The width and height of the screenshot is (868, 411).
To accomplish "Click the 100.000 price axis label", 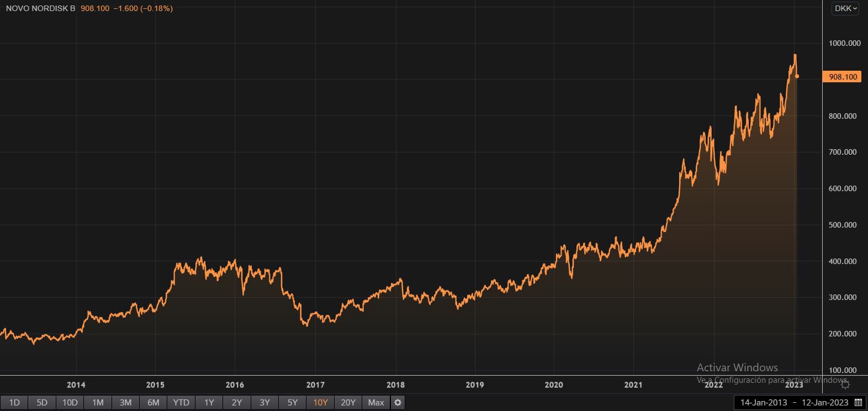I will tap(843, 370).
